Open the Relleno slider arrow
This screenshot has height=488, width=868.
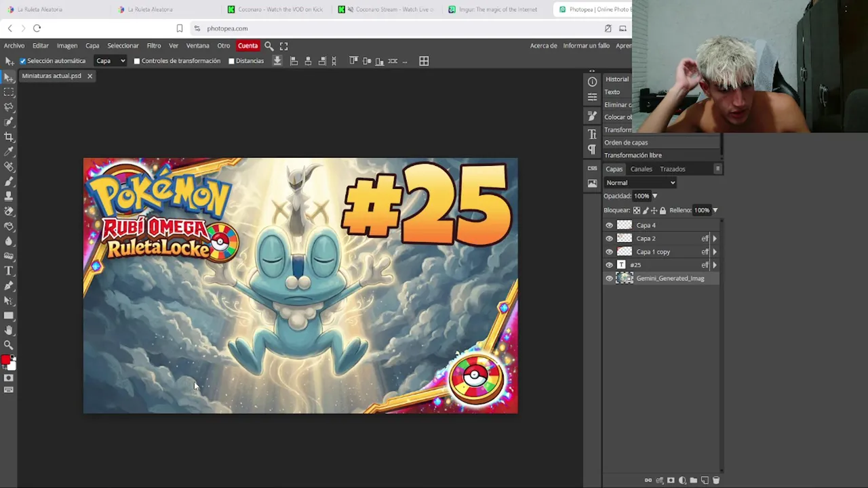(x=715, y=210)
